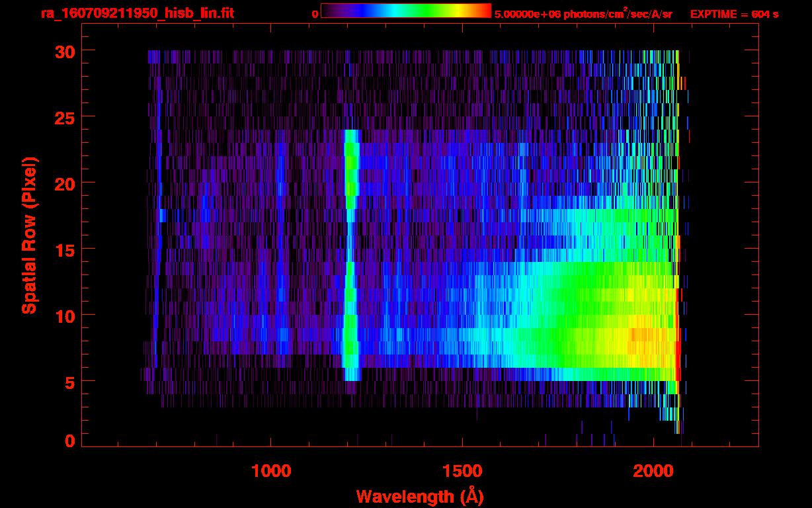Select the color bar minimum label 0
The image size is (812, 508).
[315, 14]
